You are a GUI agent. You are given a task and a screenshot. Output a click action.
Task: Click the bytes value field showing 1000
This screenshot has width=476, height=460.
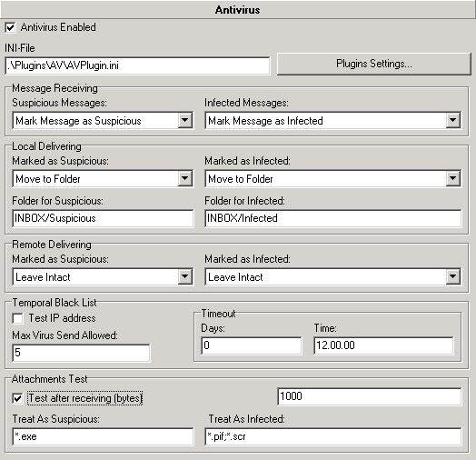[x=370, y=396]
